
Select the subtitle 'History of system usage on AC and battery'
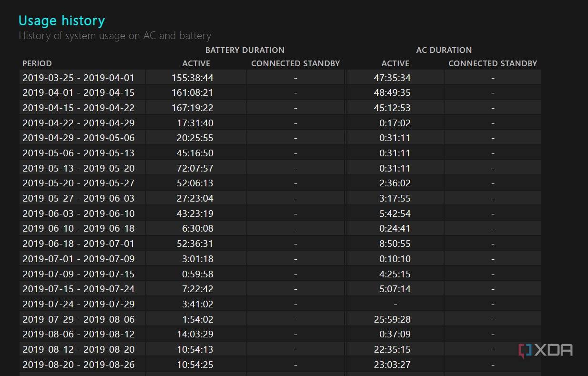point(115,36)
